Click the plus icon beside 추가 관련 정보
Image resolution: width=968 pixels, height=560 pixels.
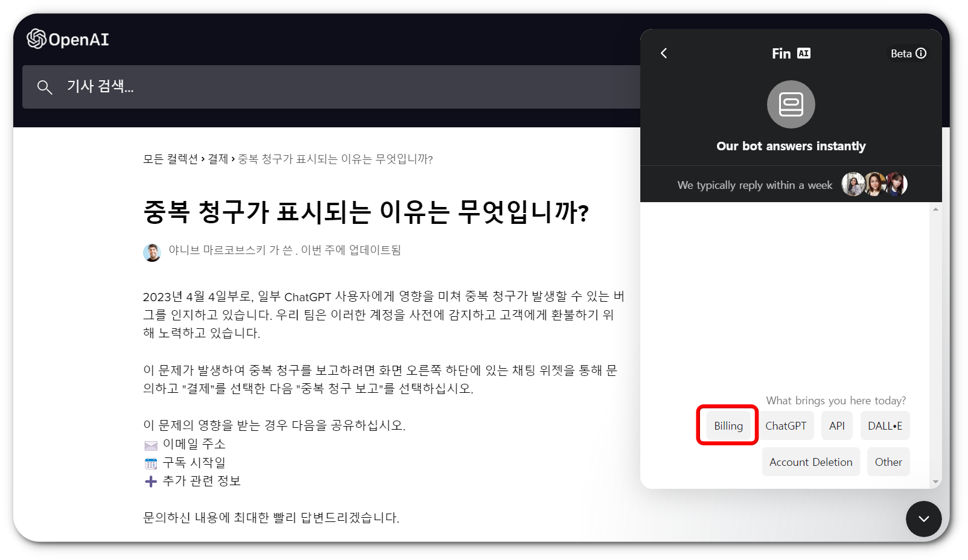tap(150, 481)
